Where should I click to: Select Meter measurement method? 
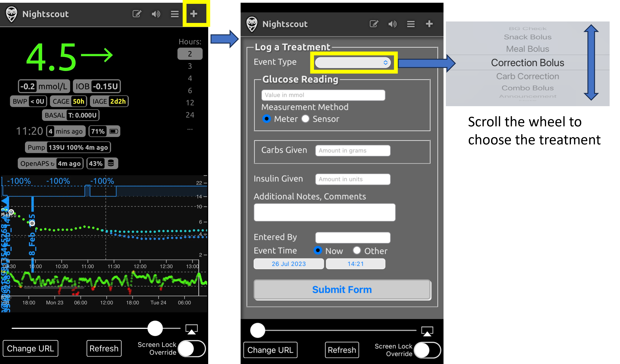pyautogui.click(x=266, y=119)
